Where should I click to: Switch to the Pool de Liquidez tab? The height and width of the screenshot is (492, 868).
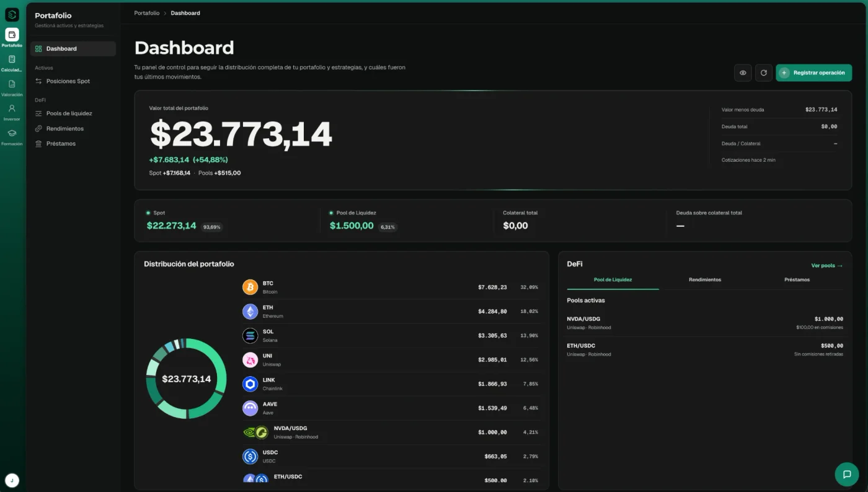tap(613, 280)
